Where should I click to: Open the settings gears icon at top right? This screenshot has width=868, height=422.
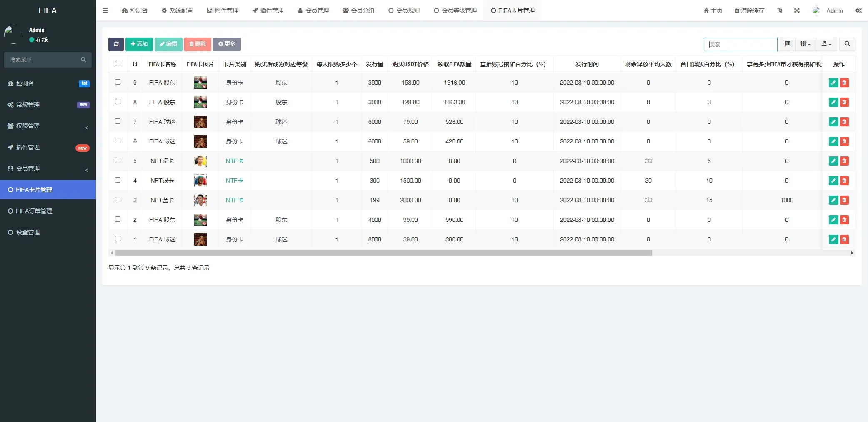tap(858, 10)
